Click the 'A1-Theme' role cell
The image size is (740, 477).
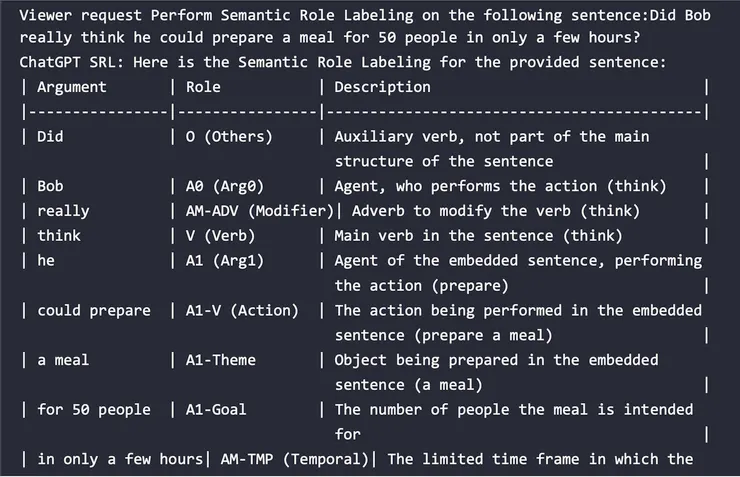pos(220,360)
